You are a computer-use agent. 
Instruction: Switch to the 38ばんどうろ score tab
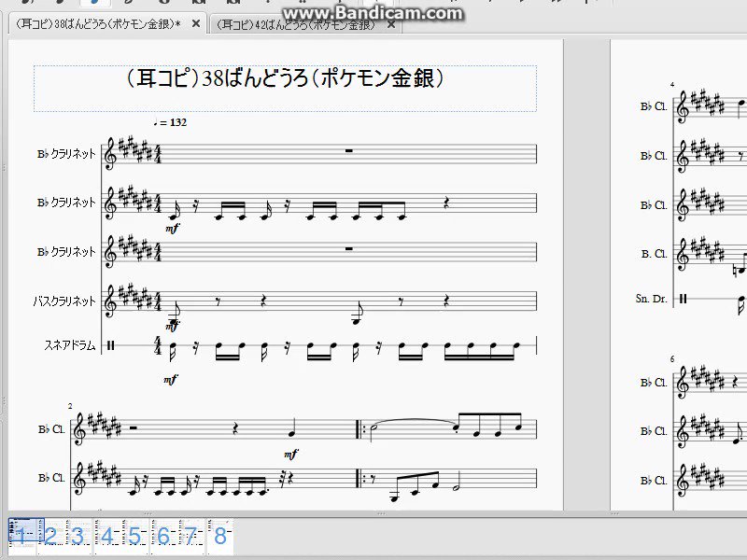tap(99, 24)
